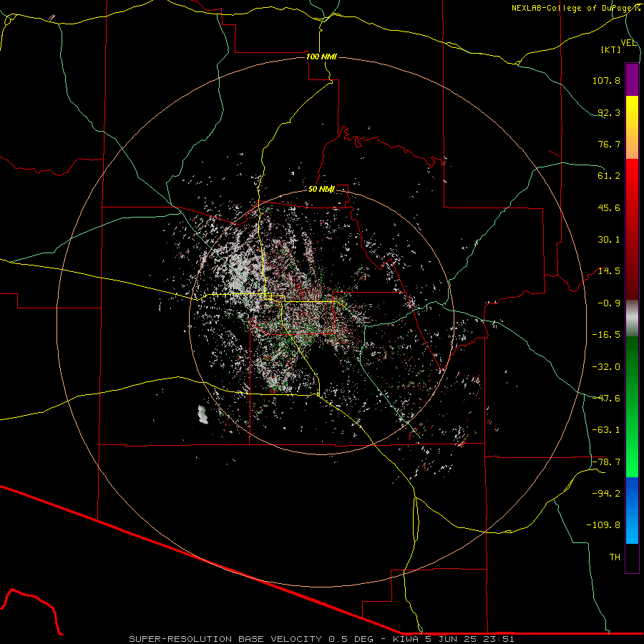
Task: Click the -47.6 velocity scale value
Action: click(x=606, y=399)
